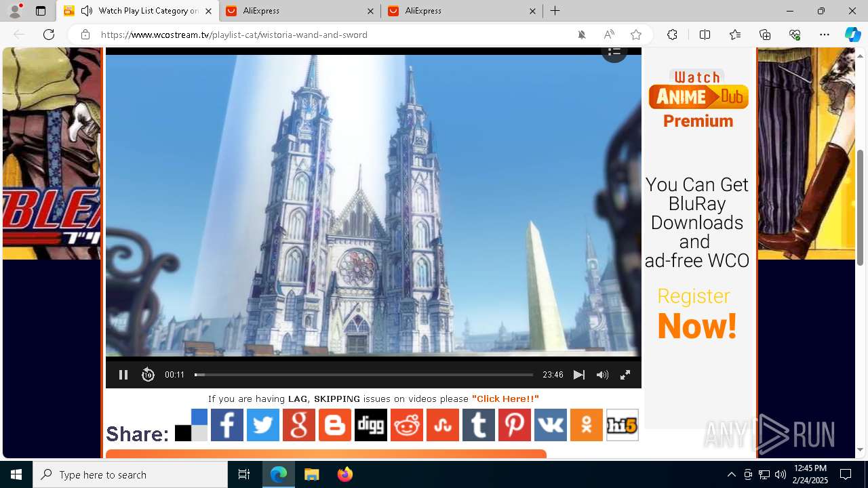Share via Delicious squares icon
This screenshot has width=868, height=488.
coord(191,425)
